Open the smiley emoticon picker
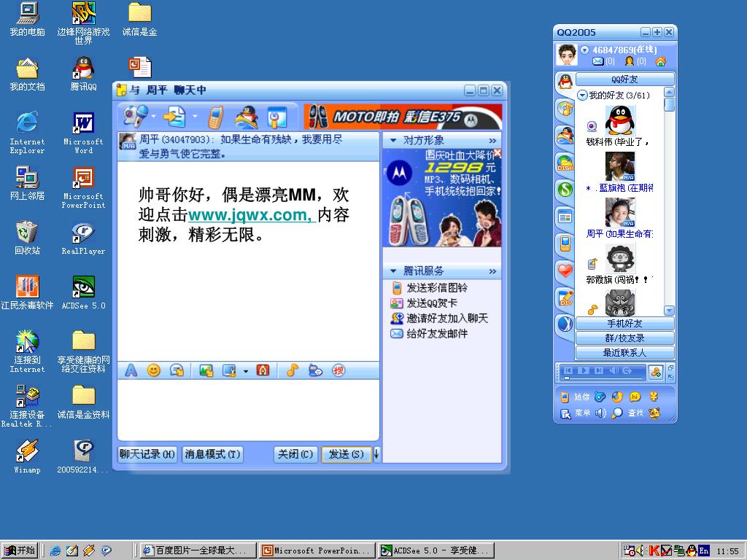This screenshot has width=747, height=560. click(153, 370)
